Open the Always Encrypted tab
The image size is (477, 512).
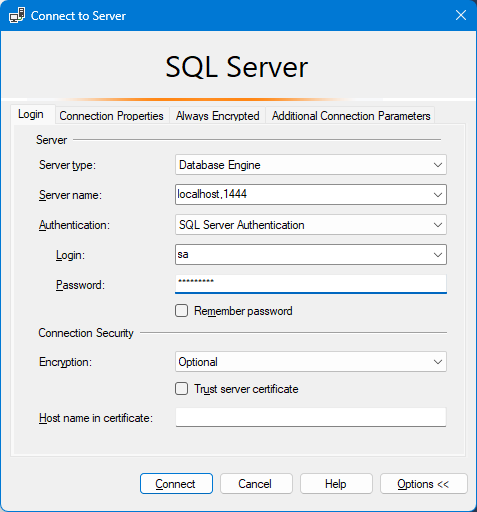[218, 116]
